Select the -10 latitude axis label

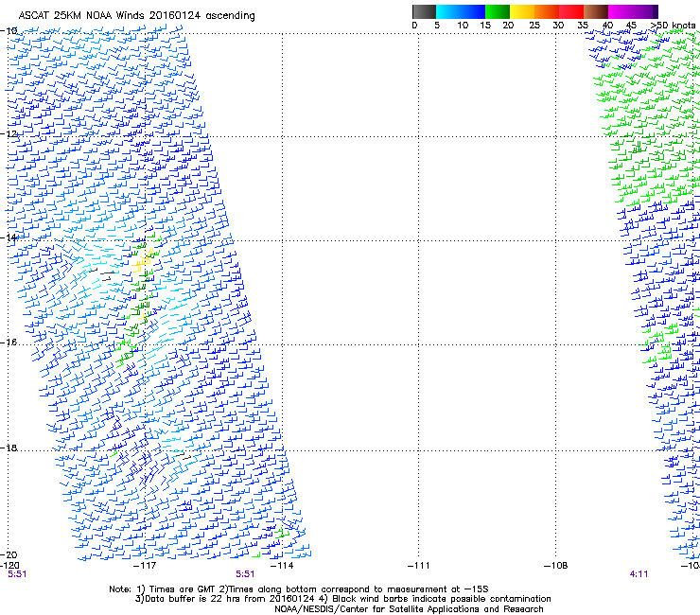tap(9, 30)
